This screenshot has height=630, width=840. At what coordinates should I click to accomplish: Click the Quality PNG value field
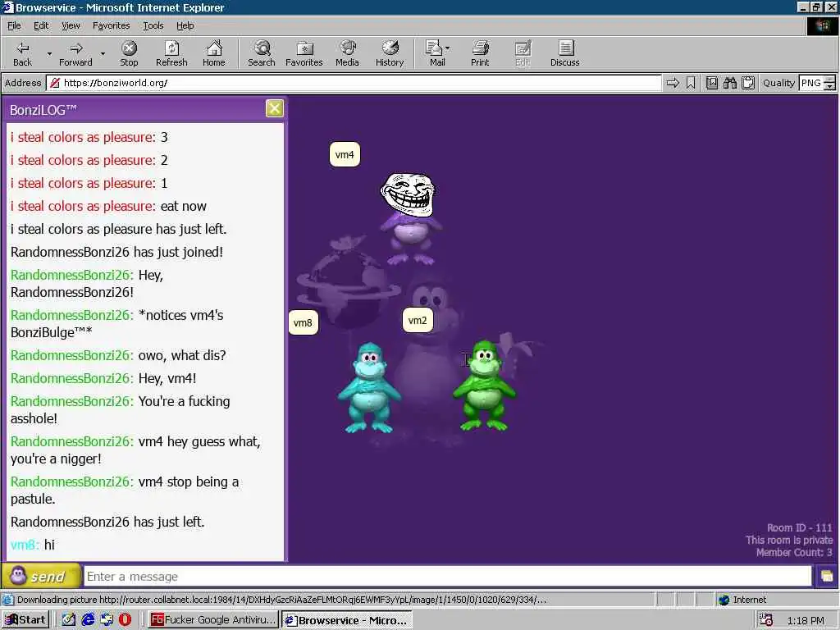(811, 83)
